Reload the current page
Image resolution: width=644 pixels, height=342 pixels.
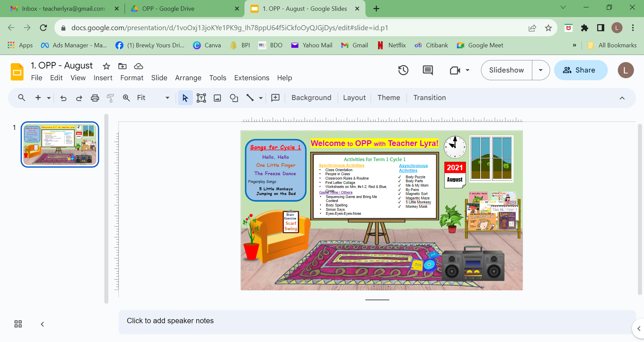(x=43, y=28)
